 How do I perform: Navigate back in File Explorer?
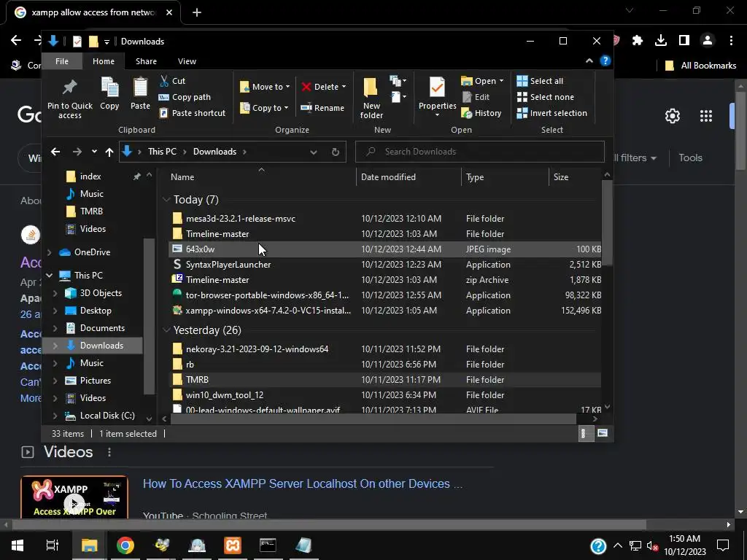(x=55, y=152)
